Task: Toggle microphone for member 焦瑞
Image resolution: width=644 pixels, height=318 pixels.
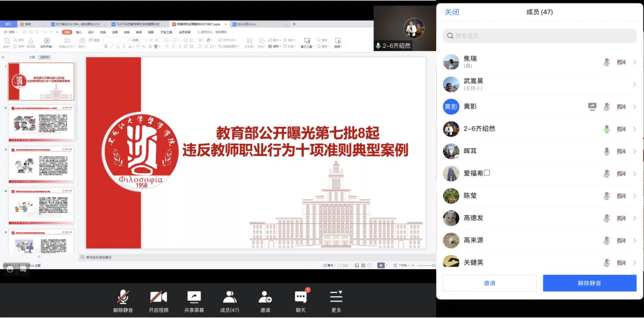Action: (x=607, y=62)
